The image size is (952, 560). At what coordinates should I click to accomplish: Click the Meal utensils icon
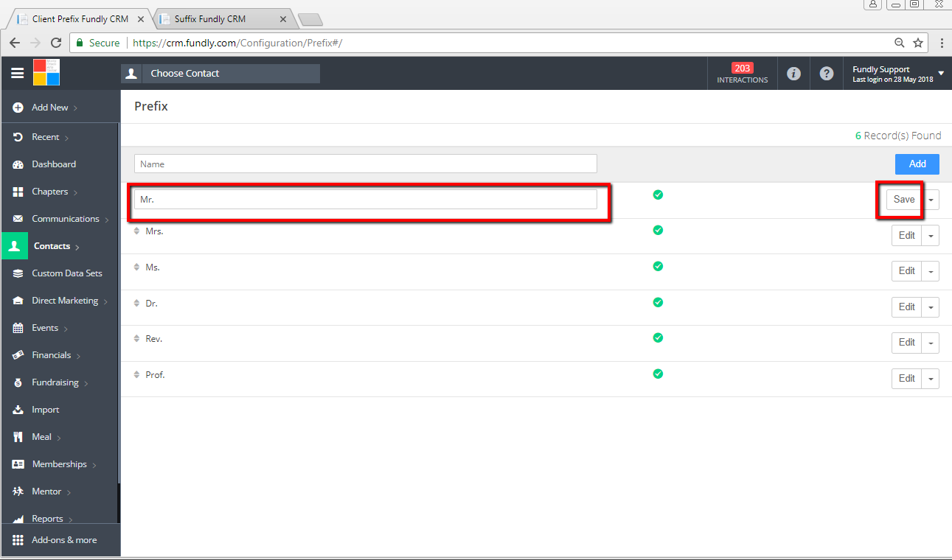[18, 437]
